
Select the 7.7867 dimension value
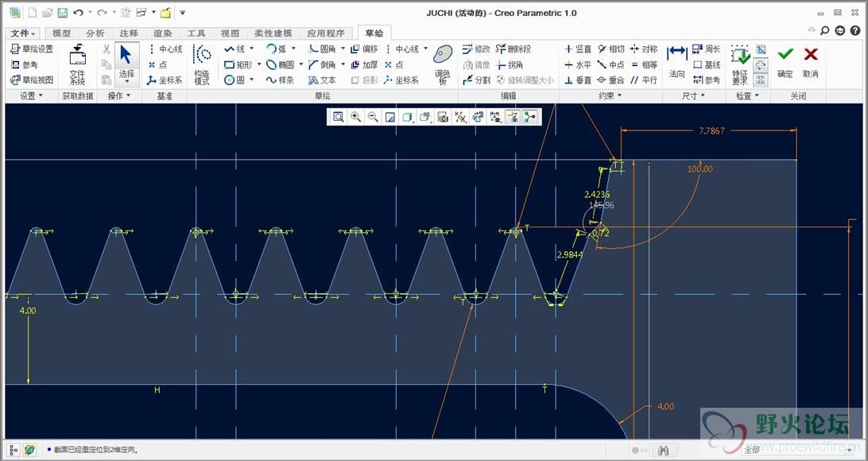click(712, 130)
